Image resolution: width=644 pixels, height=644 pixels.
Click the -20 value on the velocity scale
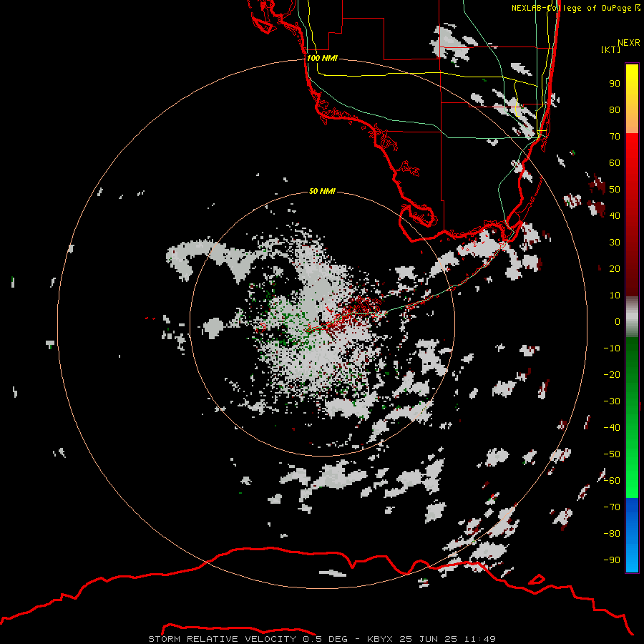pos(612,375)
